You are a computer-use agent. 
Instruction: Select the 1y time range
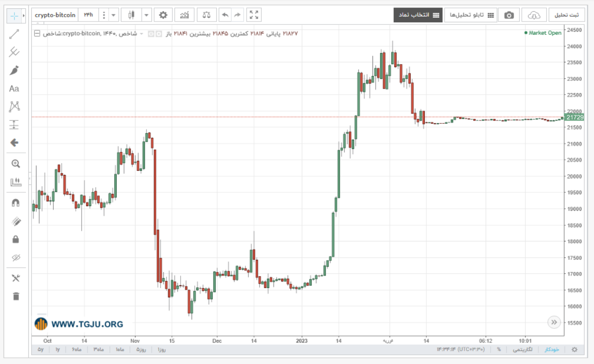coord(58,349)
